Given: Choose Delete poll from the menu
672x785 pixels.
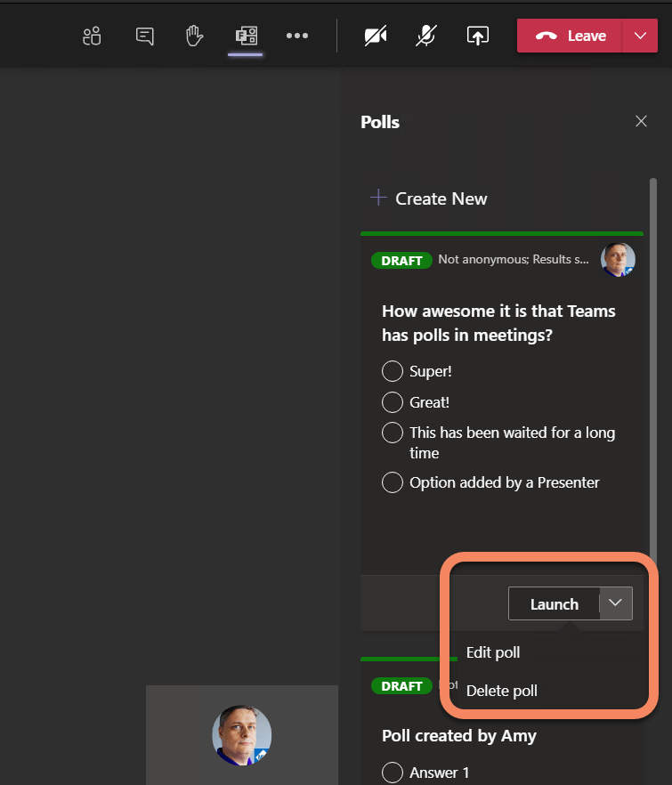Looking at the screenshot, I should click(502, 691).
